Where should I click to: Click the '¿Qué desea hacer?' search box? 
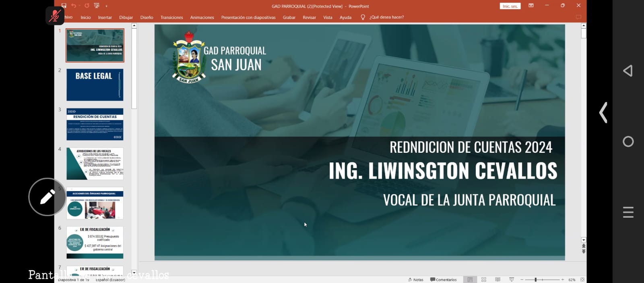click(386, 17)
